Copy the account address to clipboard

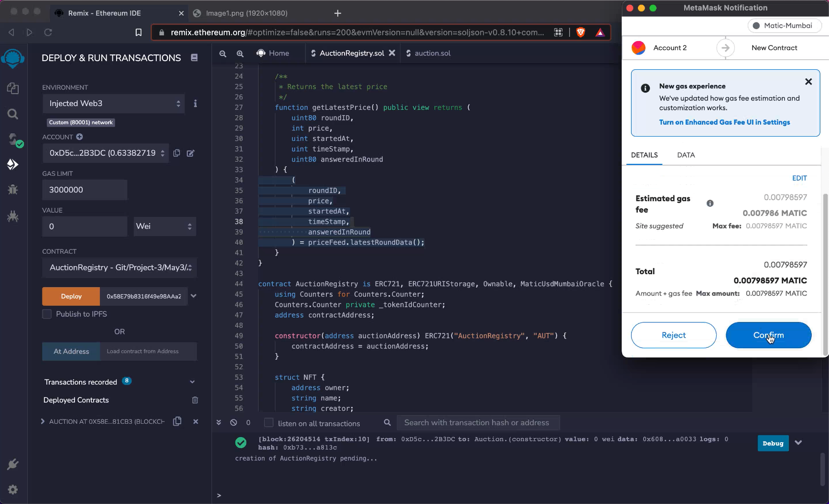coord(177,153)
